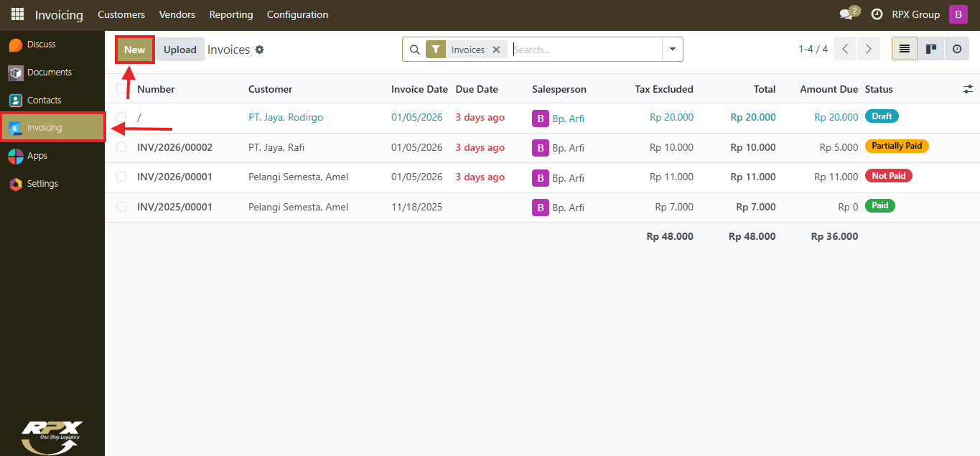This screenshot has width=980, height=456.
Task: Open the Configuration menu
Action: [297, 14]
